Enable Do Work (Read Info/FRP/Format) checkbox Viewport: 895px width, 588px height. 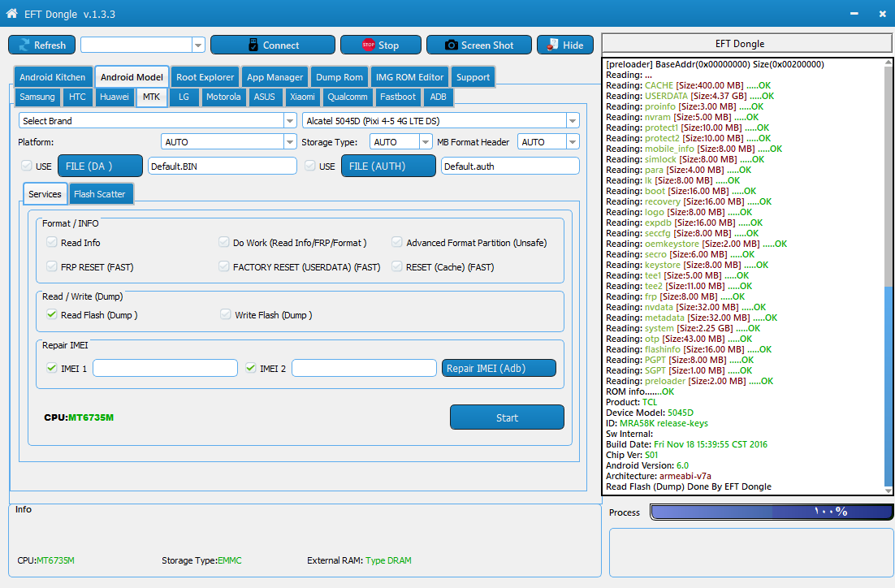(224, 242)
